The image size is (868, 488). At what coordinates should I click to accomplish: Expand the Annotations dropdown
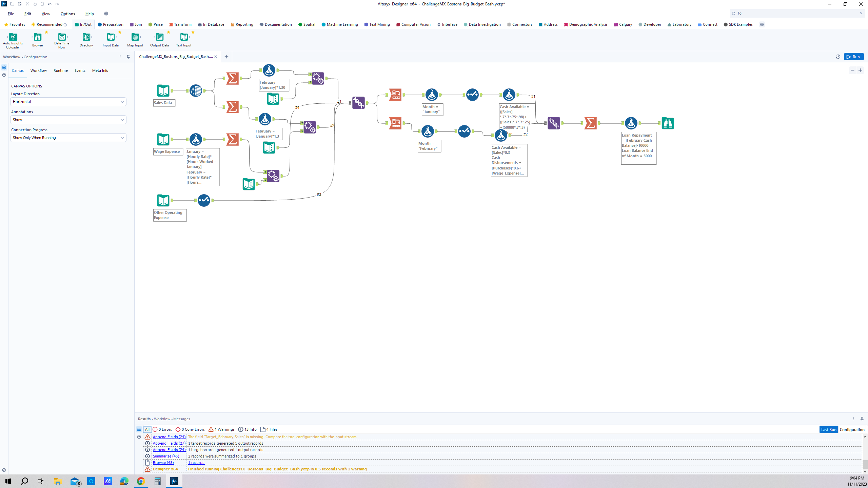point(68,120)
